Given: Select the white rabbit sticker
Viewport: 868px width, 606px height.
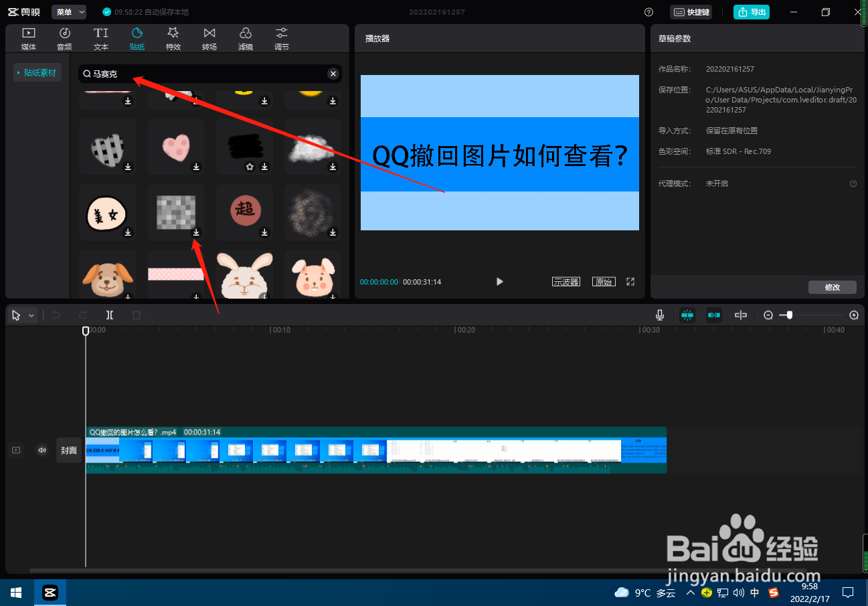Looking at the screenshot, I should pos(244,275).
